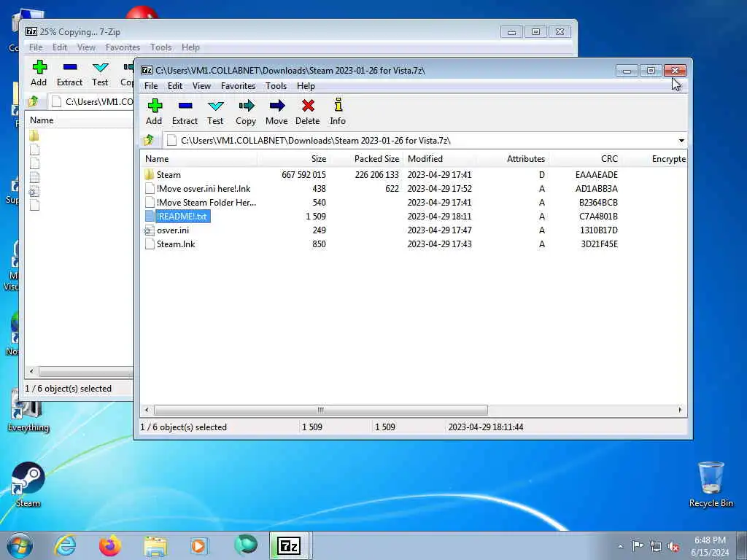The width and height of the screenshot is (747, 560).
Task: Open Steam shortcut on the desktop
Action: [x=28, y=484]
